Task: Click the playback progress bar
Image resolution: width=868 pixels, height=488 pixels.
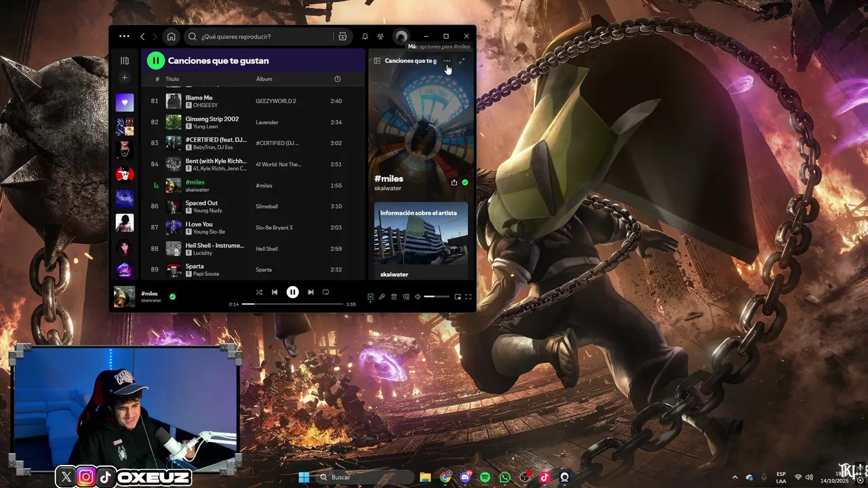Action: coord(292,304)
